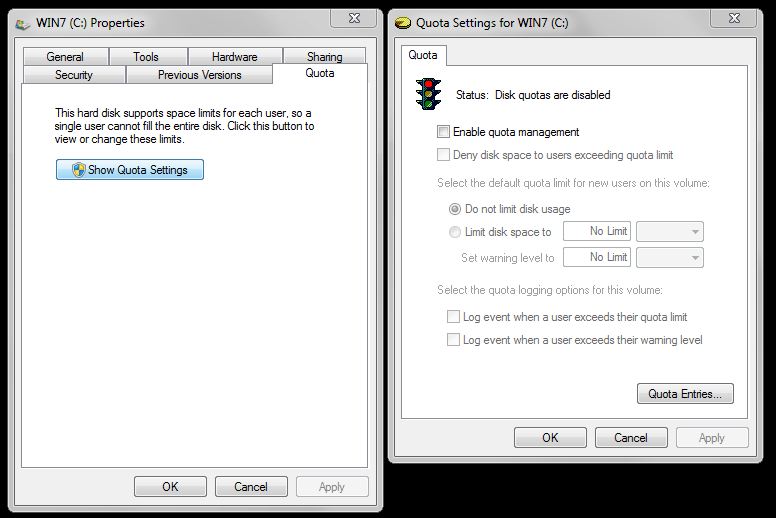Open Quota Entries window

pos(685,394)
